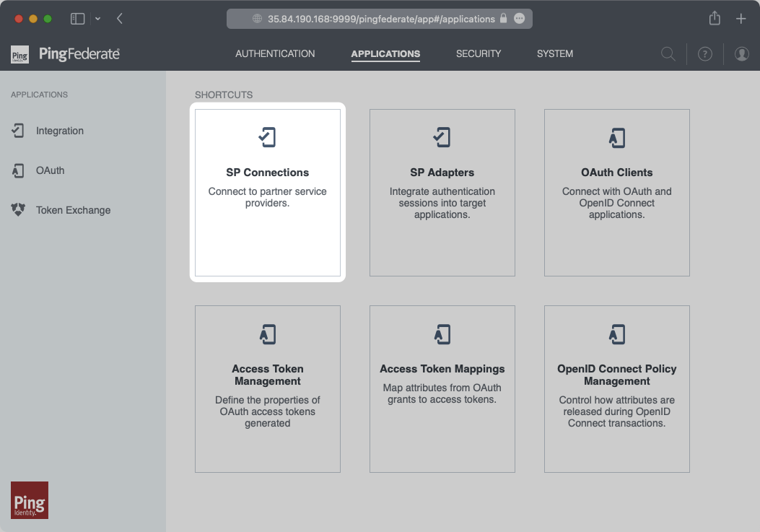
Task: Open the SP Adapters shortcut tile
Action: pyautogui.click(x=442, y=192)
